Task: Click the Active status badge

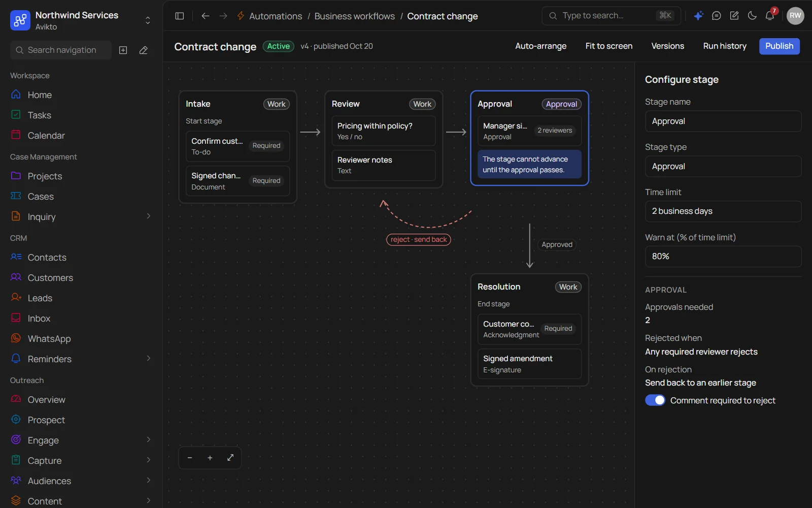Action: (x=279, y=46)
